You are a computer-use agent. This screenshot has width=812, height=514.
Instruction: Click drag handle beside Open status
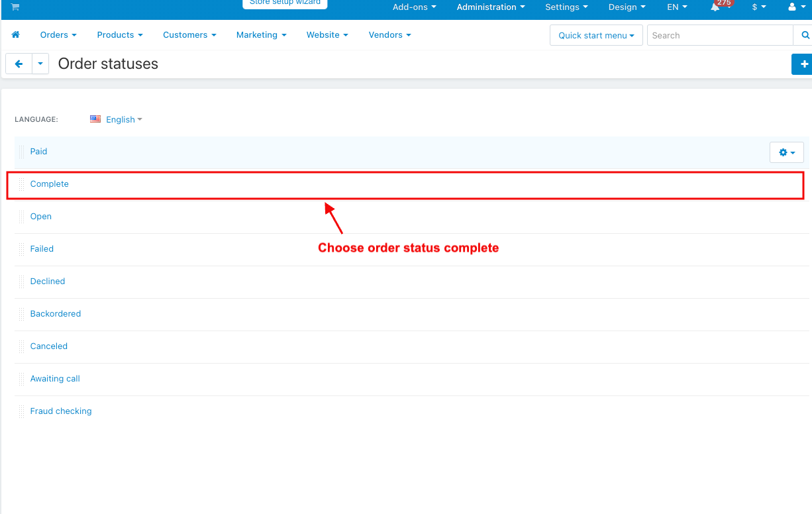(x=22, y=217)
